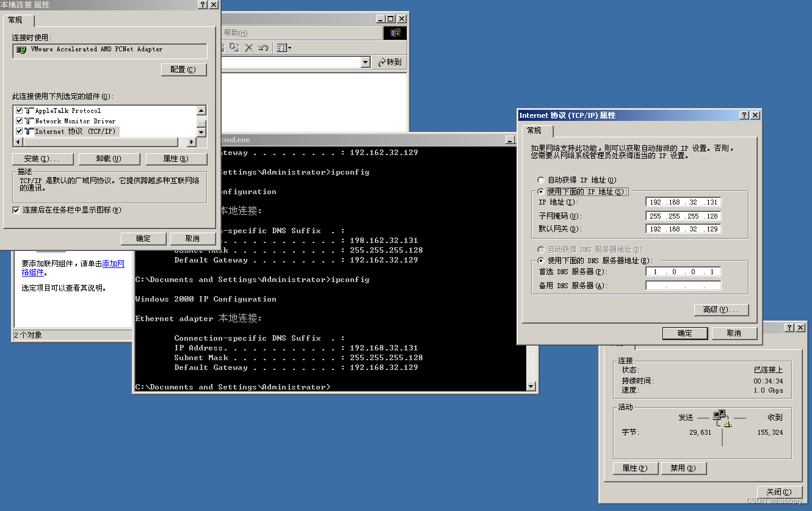Click the component list scroll up arrow
The height and width of the screenshot is (511, 812).
pyautogui.click(x=201, y=111)
